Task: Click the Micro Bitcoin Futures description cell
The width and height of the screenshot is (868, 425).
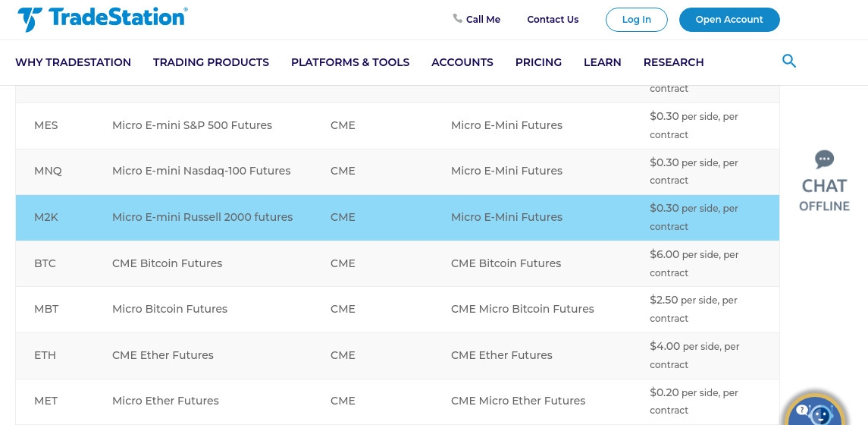Action: point(170,309)
